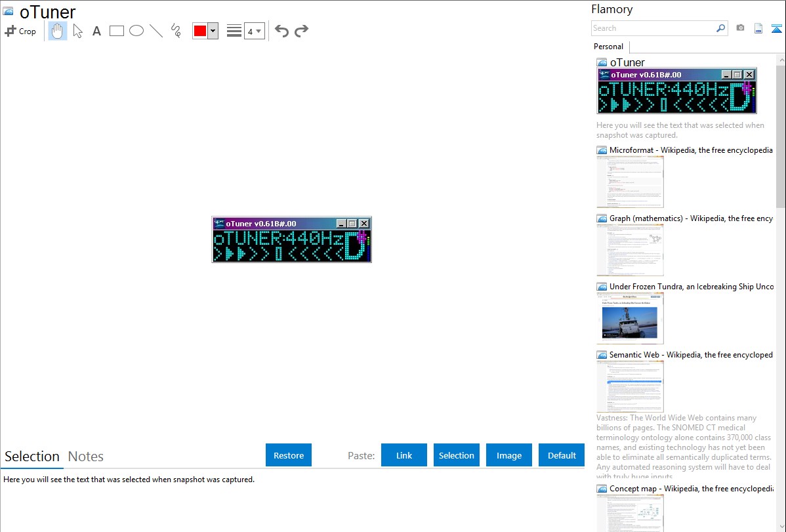Open the Microformat Wikipedia snapshot thumbnail
The width and height of the screenshot is (786, 532).
tap(630, 182)
